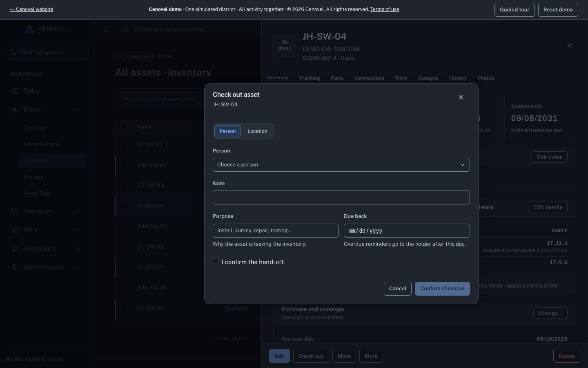Open the Connections tab

[369, 78]
